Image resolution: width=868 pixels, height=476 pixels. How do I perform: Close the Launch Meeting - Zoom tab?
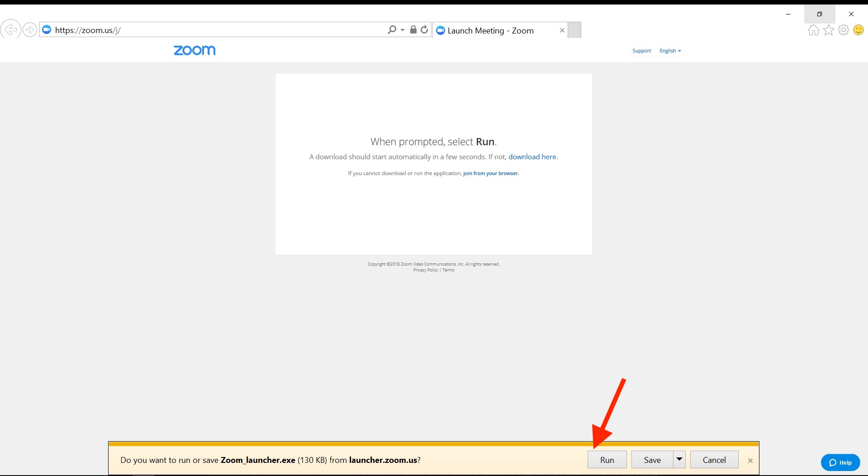pyautogui.click(x=562, y=30)
